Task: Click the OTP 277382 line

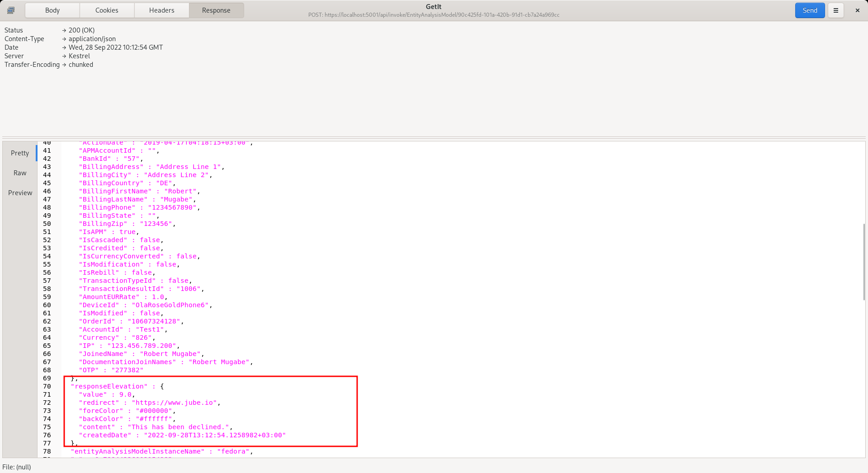Action: coord(111,370)
